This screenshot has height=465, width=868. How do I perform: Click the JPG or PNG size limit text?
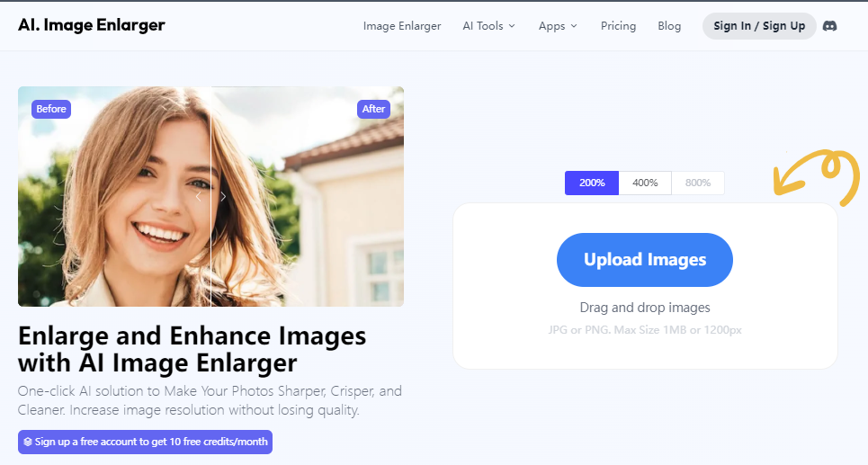(645, 330)
